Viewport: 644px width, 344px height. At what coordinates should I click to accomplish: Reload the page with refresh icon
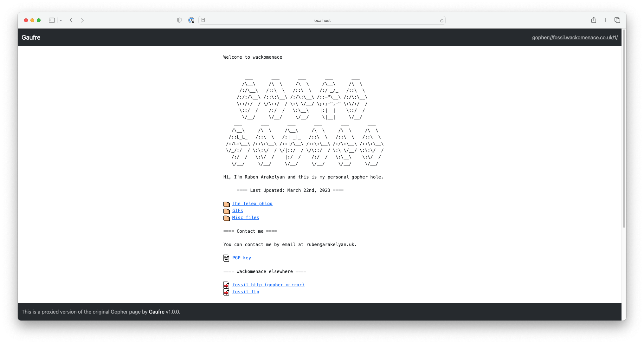pos(441,21)
